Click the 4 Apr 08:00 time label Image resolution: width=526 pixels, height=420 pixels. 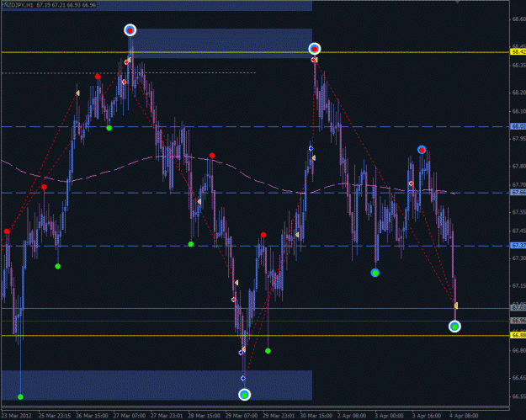pyautogui.click(x=465, y=416)
